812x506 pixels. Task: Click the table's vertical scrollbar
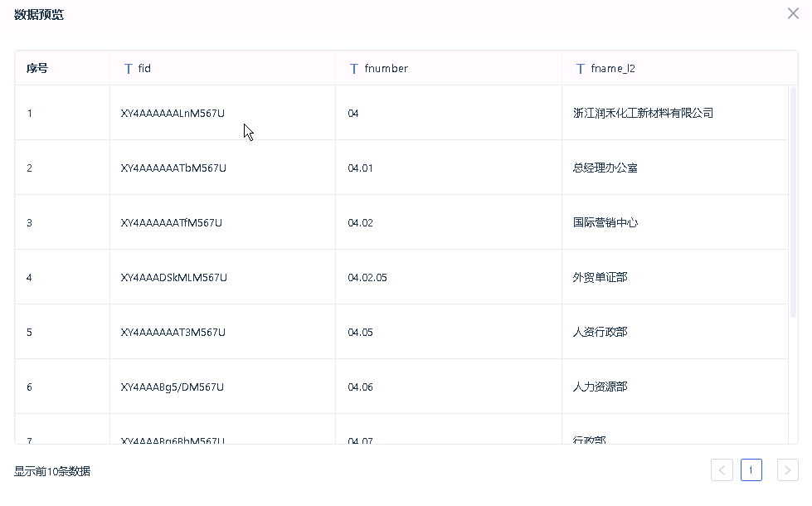793,199
